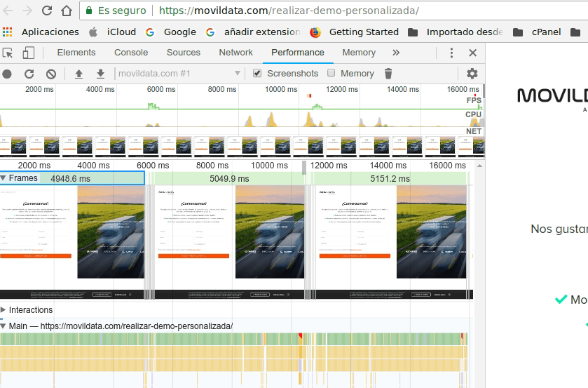The height and width of the screenshot is (388, 588).
Task: Click the browser forward arrow
Action: click(x=27, y=11)
